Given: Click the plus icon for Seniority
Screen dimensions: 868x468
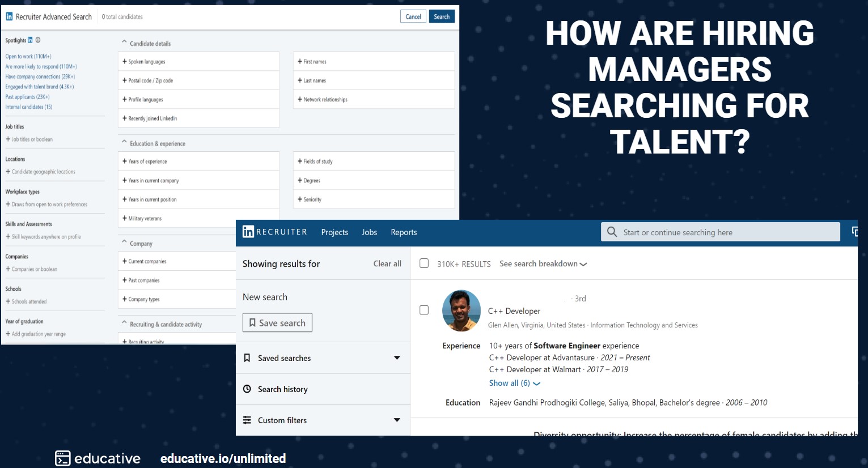Looking at the screenshot, I should tap(300, 199).
